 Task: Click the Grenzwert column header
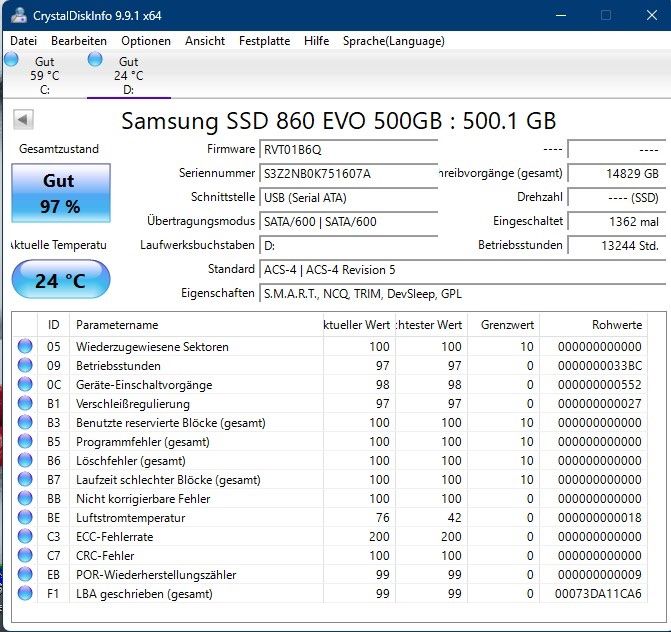[x=504, y=325]
